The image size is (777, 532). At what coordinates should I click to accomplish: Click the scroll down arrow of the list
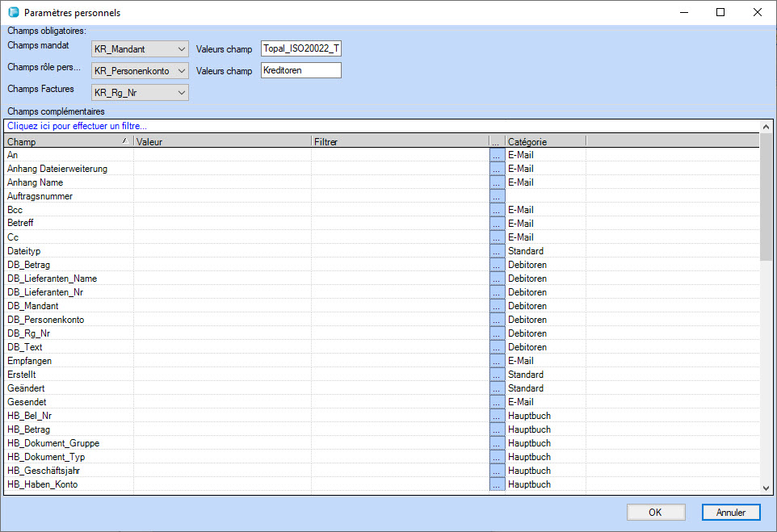click(766, 488)
